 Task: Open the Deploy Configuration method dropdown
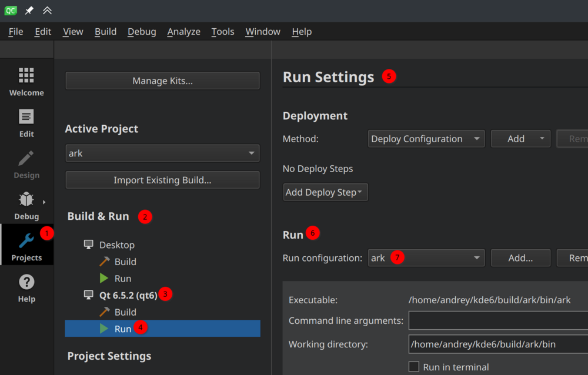click(426, 139)
